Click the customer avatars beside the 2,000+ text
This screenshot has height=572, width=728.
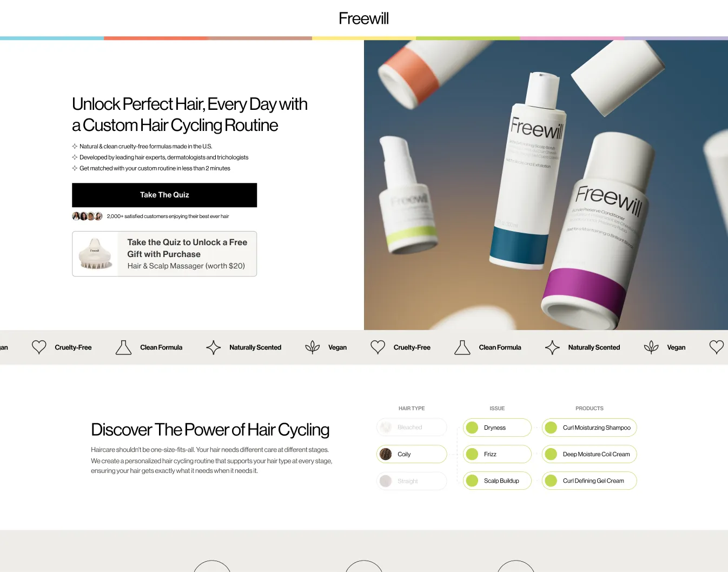coord(87,216)
